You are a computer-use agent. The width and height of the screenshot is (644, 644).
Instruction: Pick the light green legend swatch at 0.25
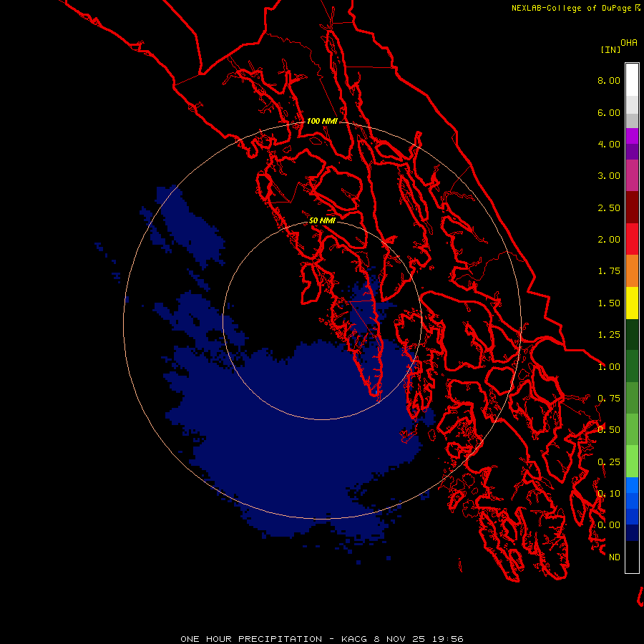point(632,462)
